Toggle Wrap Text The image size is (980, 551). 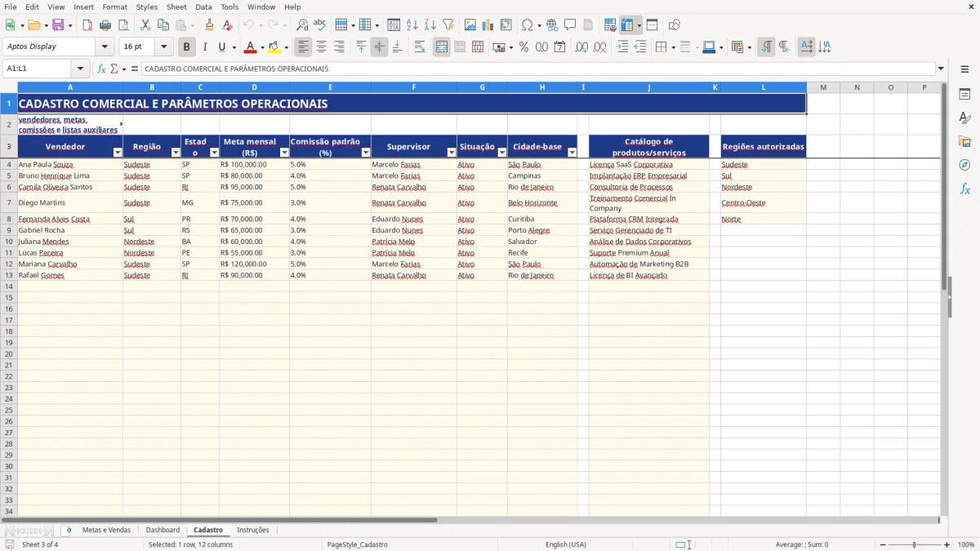tap(420, 47)
